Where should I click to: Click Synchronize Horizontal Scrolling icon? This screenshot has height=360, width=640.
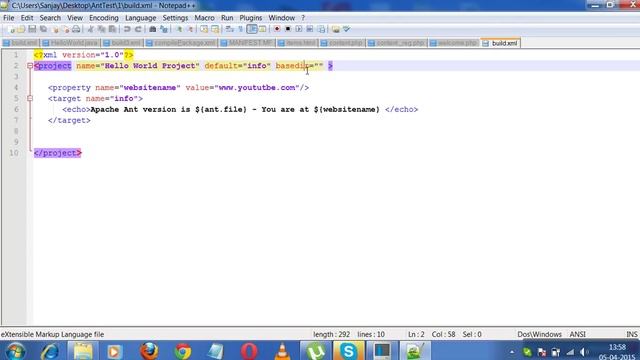click(x=215, y=29)
